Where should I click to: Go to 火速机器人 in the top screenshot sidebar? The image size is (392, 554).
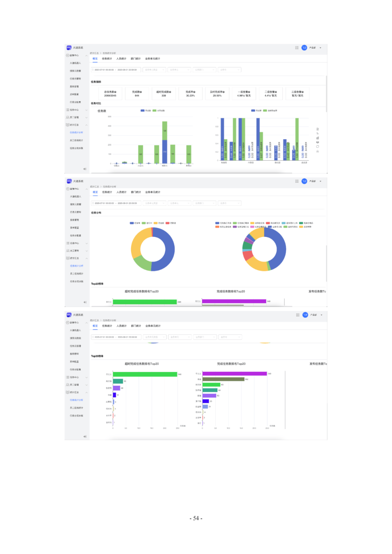click(x=75, y=63)
